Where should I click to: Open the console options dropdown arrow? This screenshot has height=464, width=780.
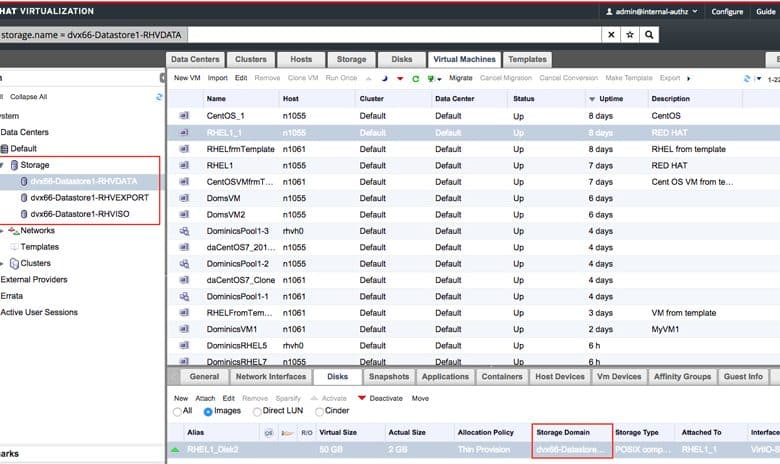tap(439, 79)
